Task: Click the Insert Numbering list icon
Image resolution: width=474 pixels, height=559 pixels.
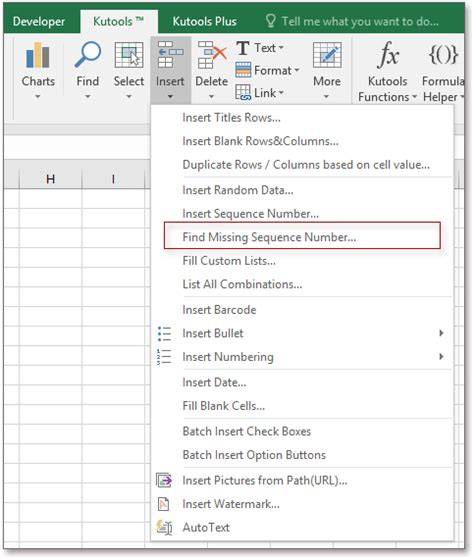Action: (x=164, y=357)
